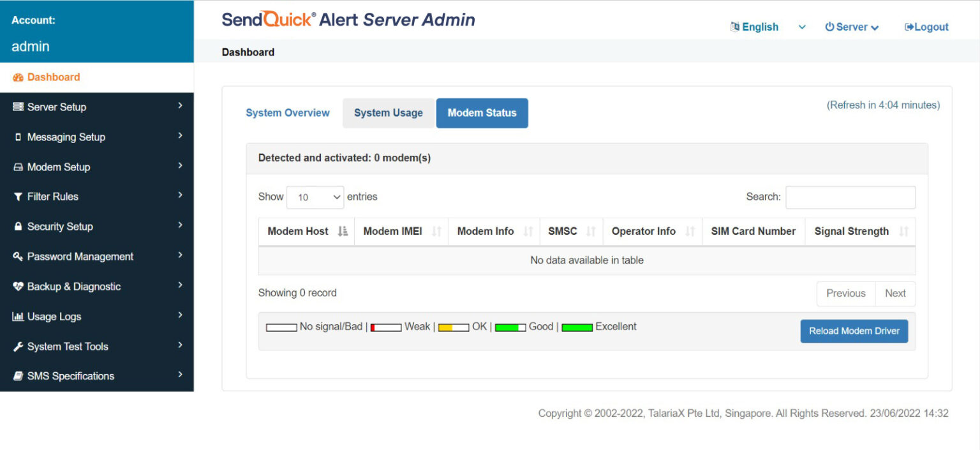The height and width of the screenshot is (450, 980).
Task: Click the Usage Logs bar chart icon
Action: 18,317
